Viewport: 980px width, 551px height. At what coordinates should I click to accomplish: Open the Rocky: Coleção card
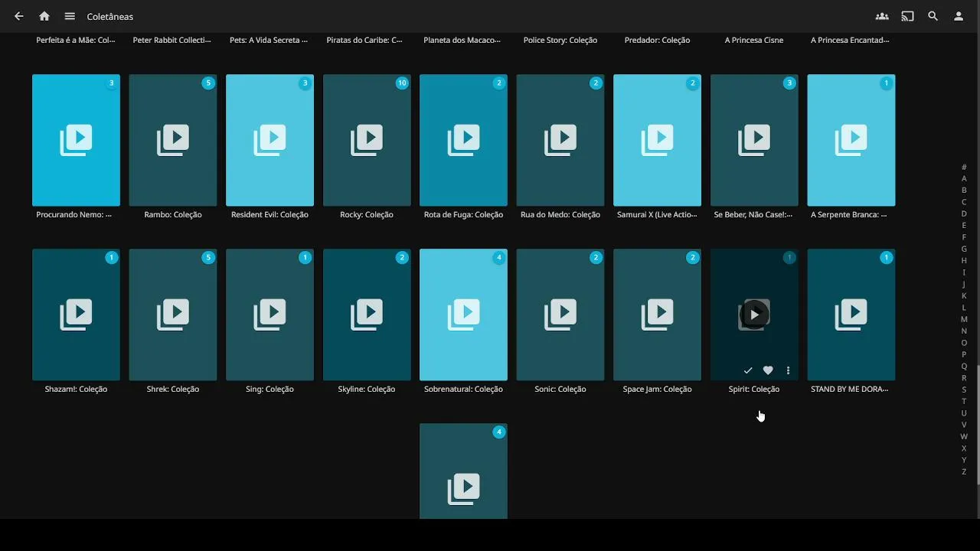click(367, 140)
